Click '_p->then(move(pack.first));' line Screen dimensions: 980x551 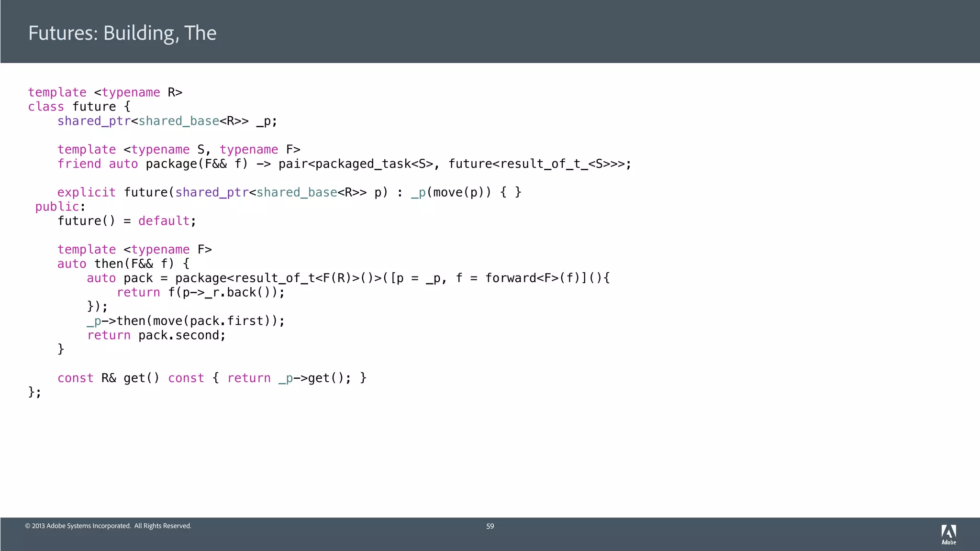coord(186,321)
